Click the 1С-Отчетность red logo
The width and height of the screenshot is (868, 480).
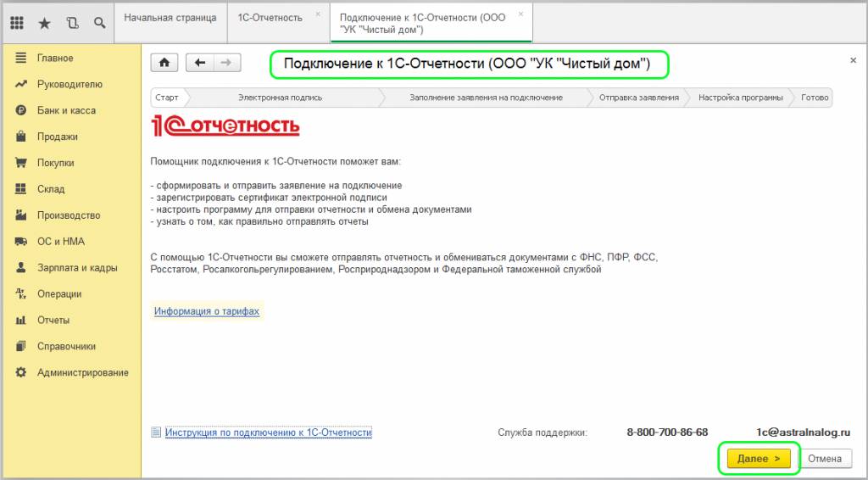[225, 126]
